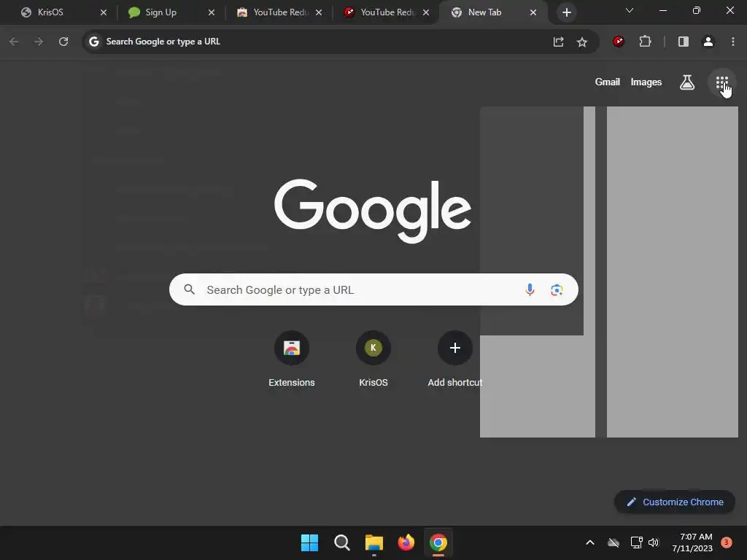The height and width of the screenshot is (560, 747).
Task: Open the clock showing 7:07 AM
Action: tap(692, 542)
